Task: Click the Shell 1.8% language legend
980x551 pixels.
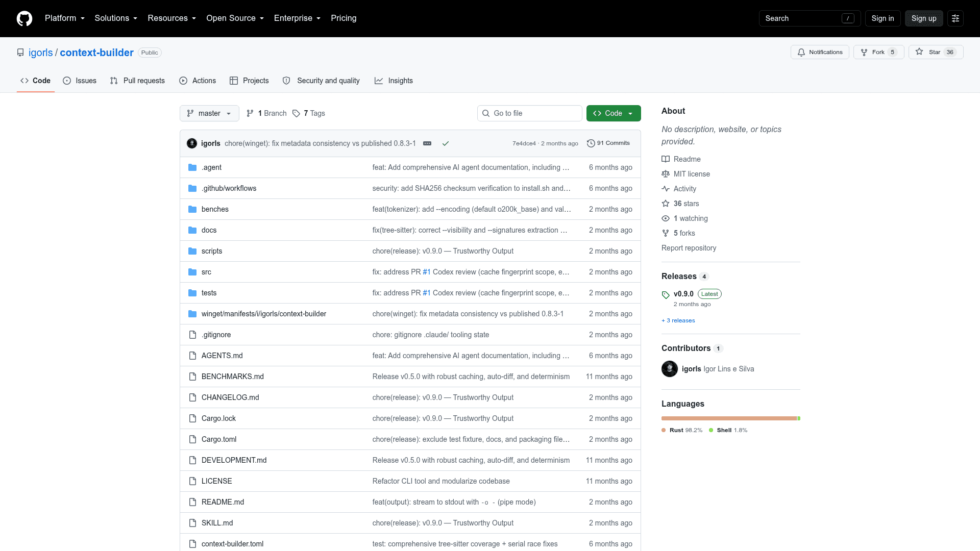Action: pyautogui.click(x=728, y=430)
